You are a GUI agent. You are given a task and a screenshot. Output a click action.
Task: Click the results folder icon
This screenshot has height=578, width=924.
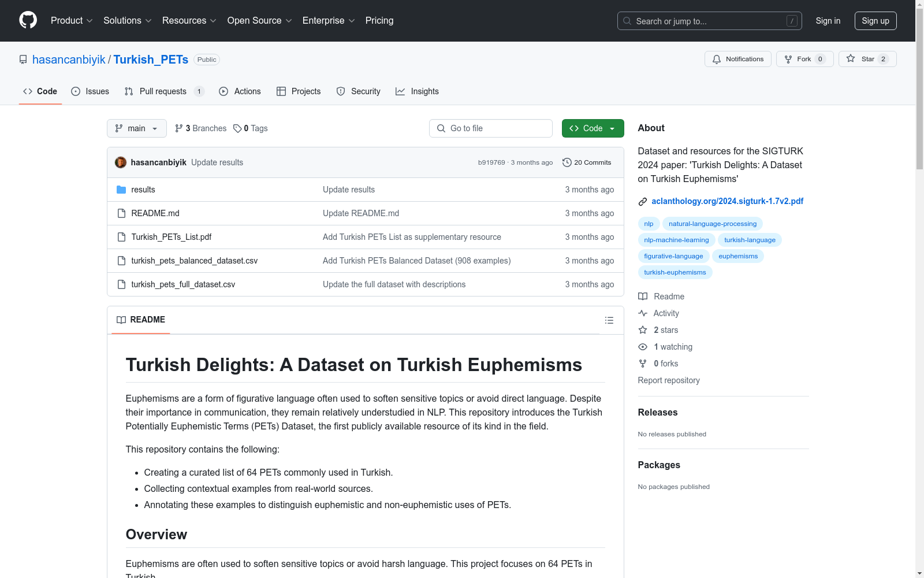121,190
